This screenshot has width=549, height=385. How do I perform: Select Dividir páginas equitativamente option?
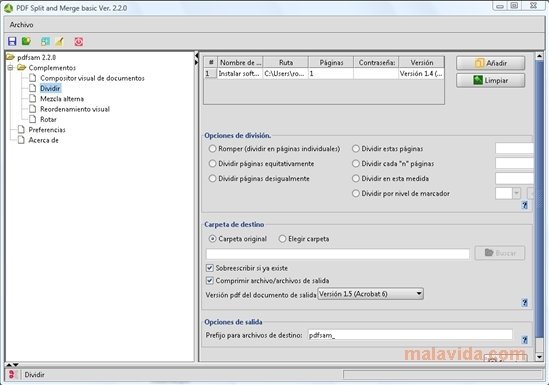pyautogui.click(x=212, y=163)
